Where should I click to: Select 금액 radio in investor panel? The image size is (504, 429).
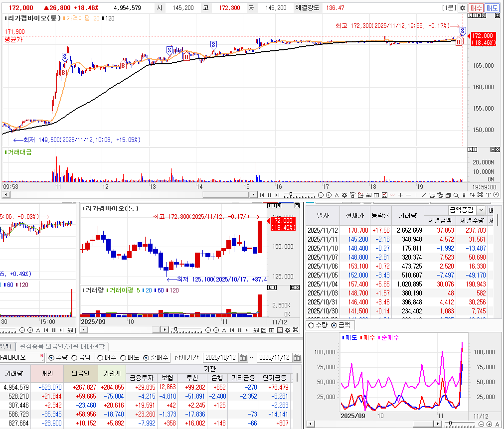tap(74, 358)
